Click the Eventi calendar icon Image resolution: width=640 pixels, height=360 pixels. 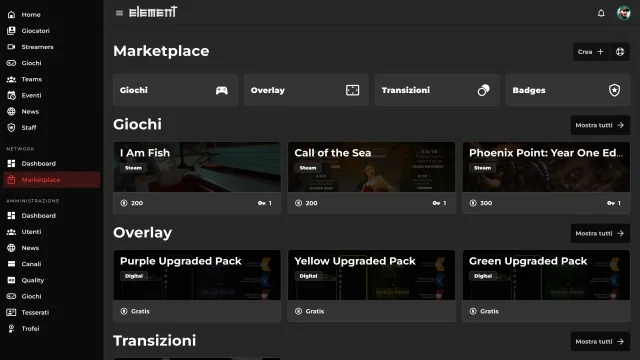coord(11,96)
